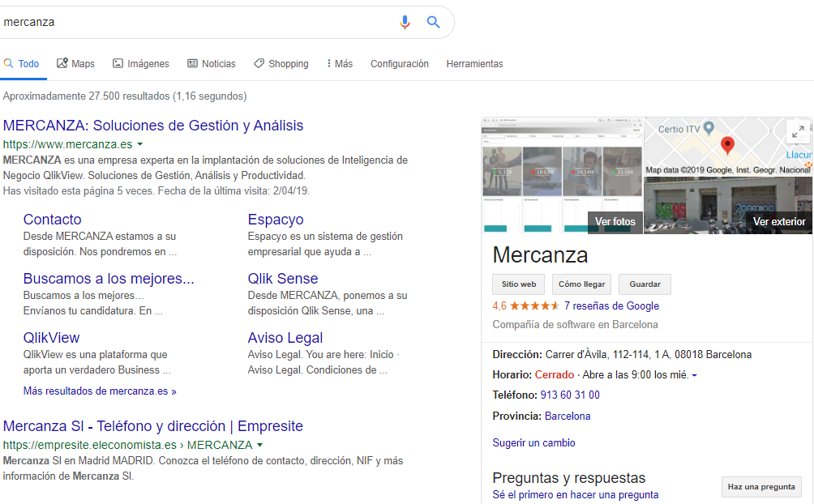Click address Carrer d'Àvila, 112-114 text
The height and width of the screenshot is (504, 814).
point(649,355)
